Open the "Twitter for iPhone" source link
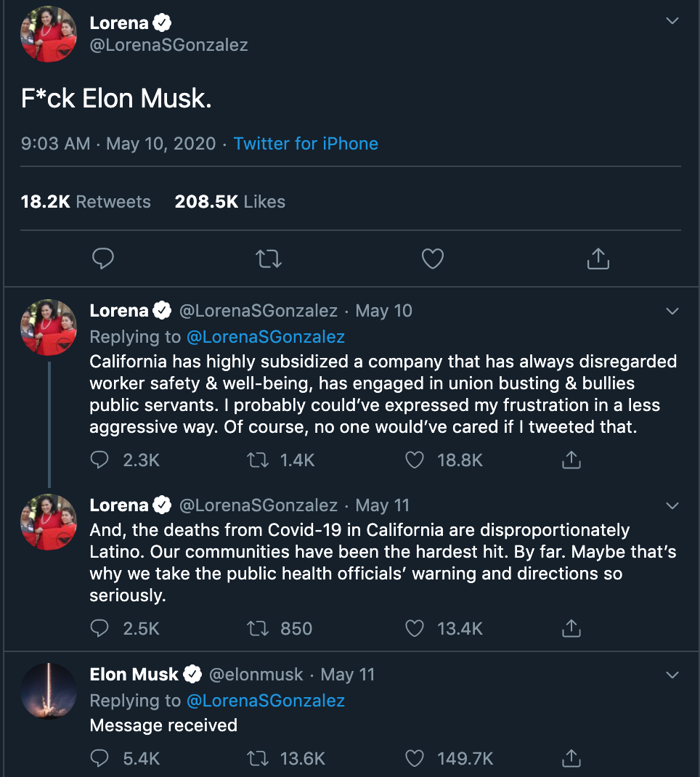Image resolution: width=700 pixels, height=777 pixels. point(306,143)
